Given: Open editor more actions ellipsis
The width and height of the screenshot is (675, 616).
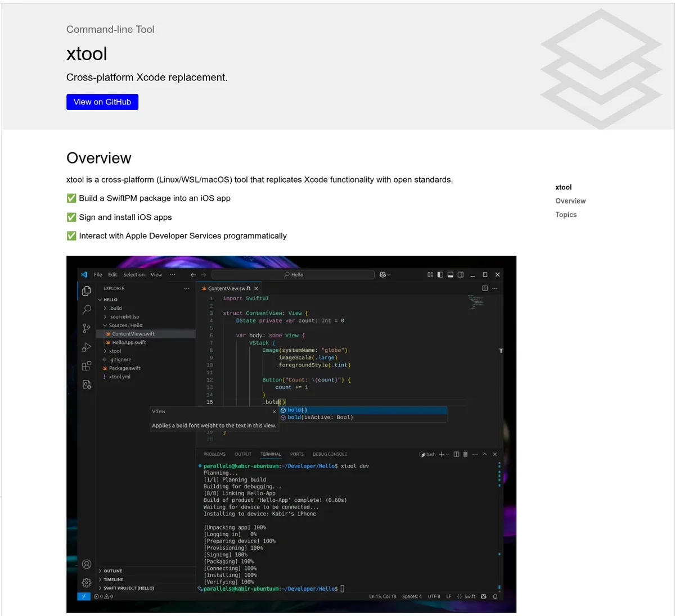Looking at the screenshot, I should [x=495, y=288].
